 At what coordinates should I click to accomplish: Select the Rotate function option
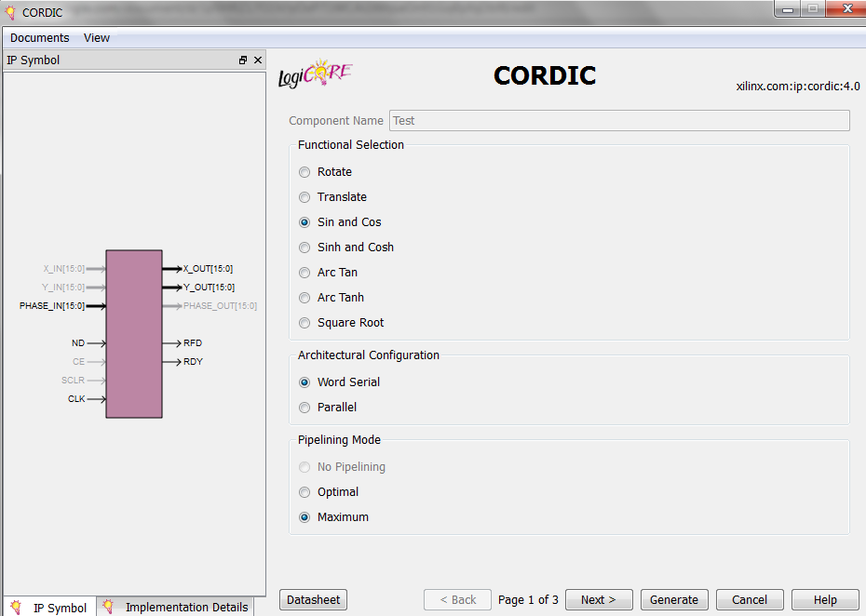[x=304, y=172]
